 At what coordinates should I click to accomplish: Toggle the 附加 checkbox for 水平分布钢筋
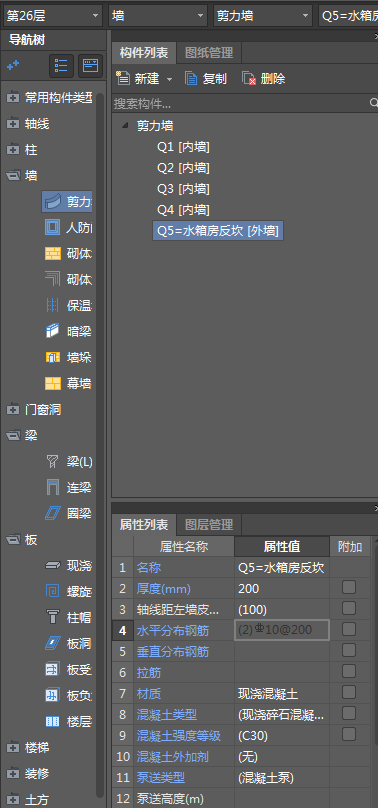pyautogui.click(x=349, y=629)
